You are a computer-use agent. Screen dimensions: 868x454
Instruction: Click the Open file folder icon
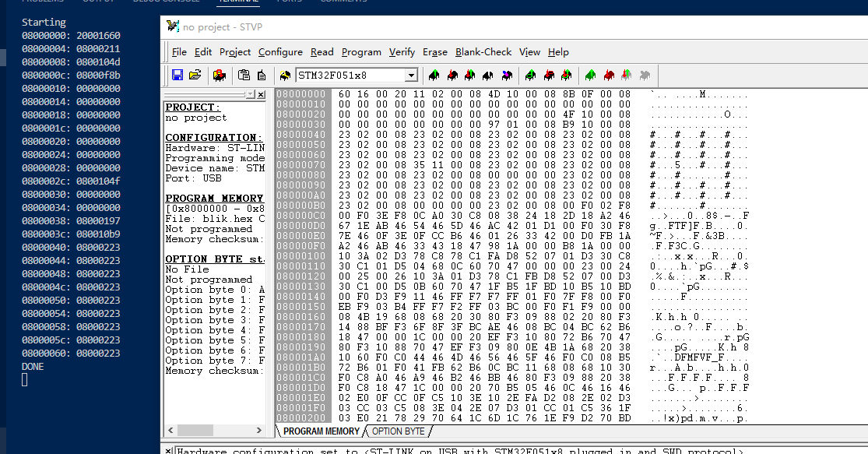[195, 76]
